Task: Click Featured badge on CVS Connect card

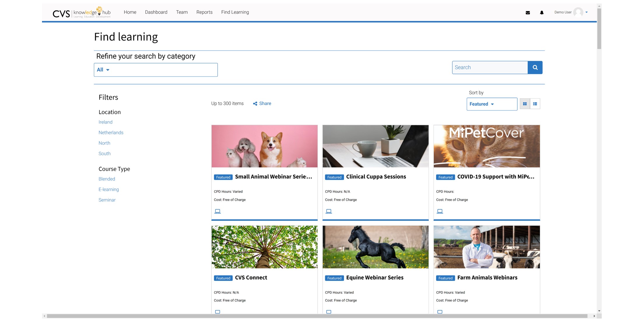Action: tap(223, 278)
